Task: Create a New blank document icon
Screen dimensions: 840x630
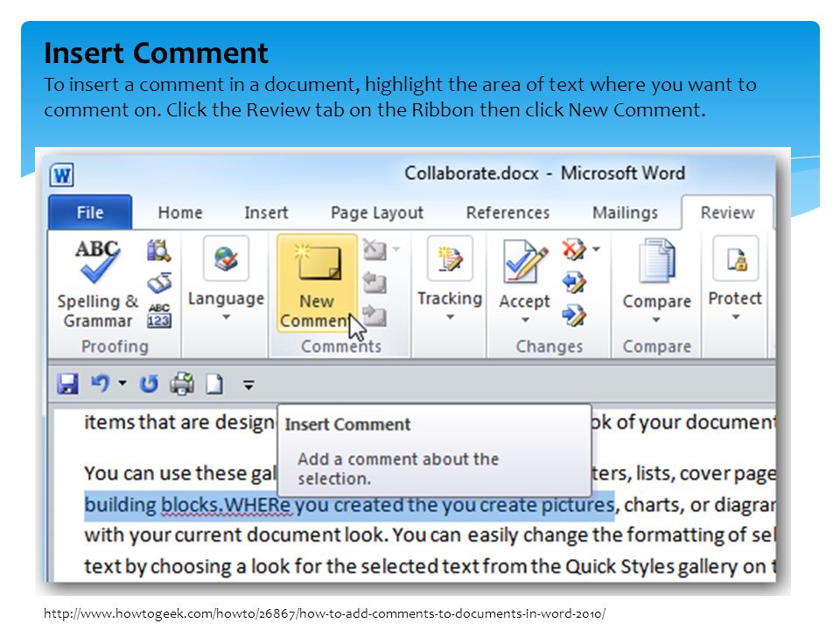Action: tap(215, 383)
